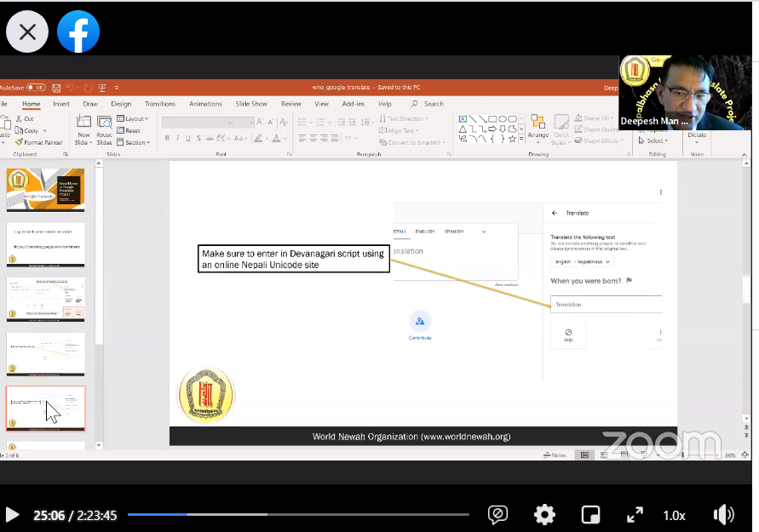Mute the video volume speaker
This screenshot has height=532, width=759.
click(x=724, y=515)
